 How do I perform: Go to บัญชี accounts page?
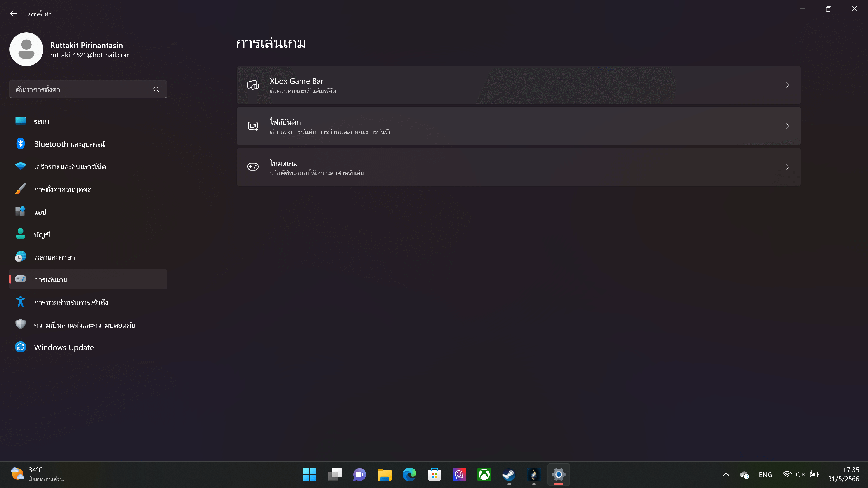88,234
